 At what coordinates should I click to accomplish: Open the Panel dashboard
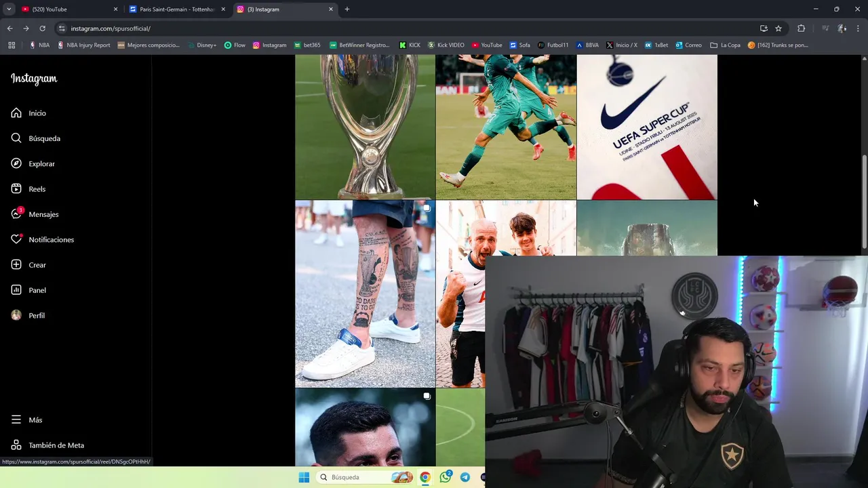point(28,290)
